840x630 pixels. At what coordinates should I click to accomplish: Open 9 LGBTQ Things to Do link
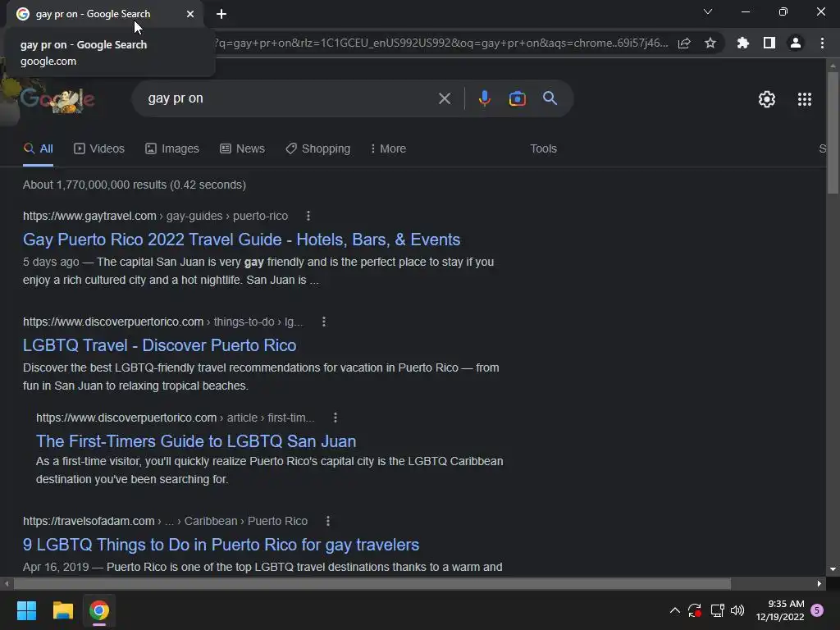221,545
